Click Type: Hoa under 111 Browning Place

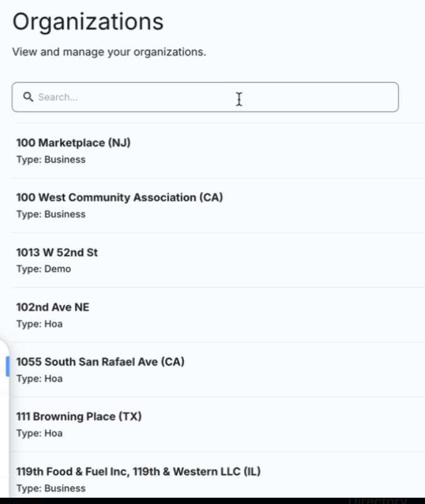pyautogui.click(x=35, y=433)
